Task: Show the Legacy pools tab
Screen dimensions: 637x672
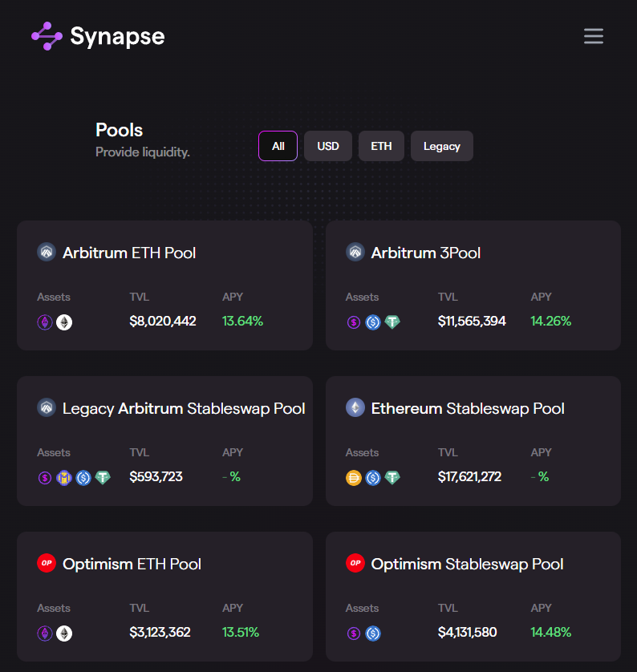Action: coord(442,146)
